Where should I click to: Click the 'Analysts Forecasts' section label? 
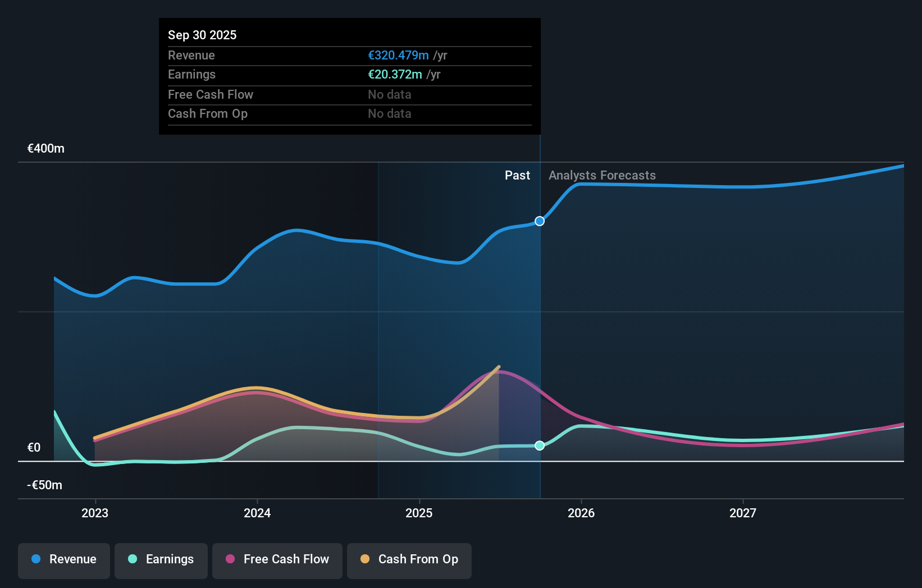(602, 176)
